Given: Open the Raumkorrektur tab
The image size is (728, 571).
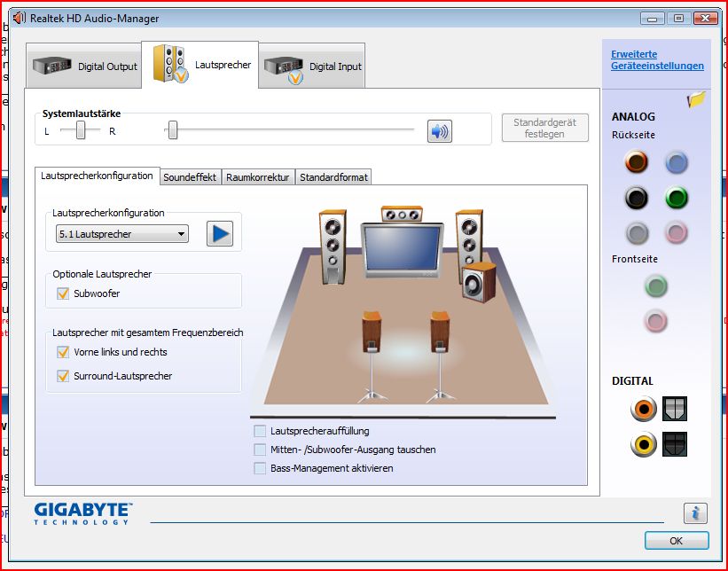Looking at the screenshot, I should tap(258, 177).
